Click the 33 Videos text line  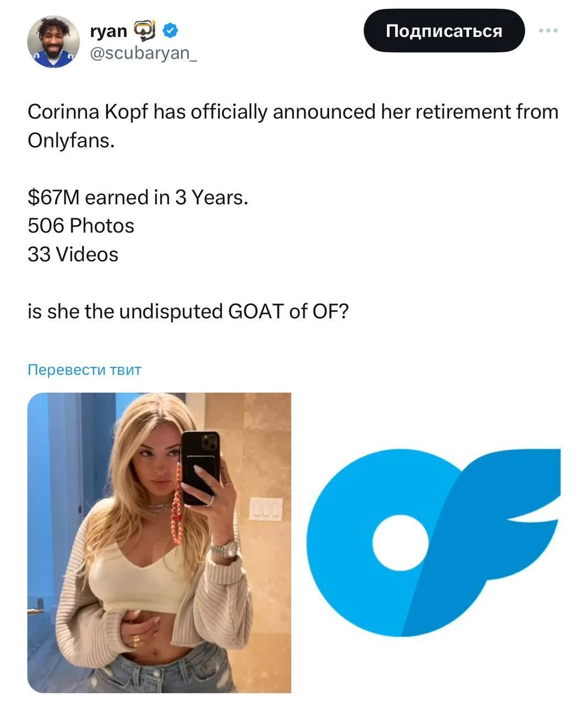73,254
